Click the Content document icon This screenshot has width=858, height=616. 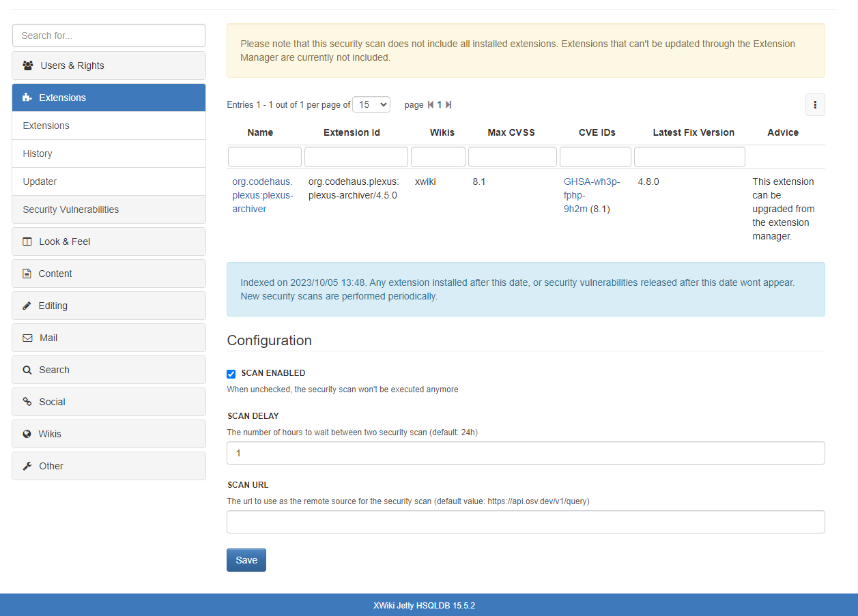pyautogui.click(x=27, y=274)
